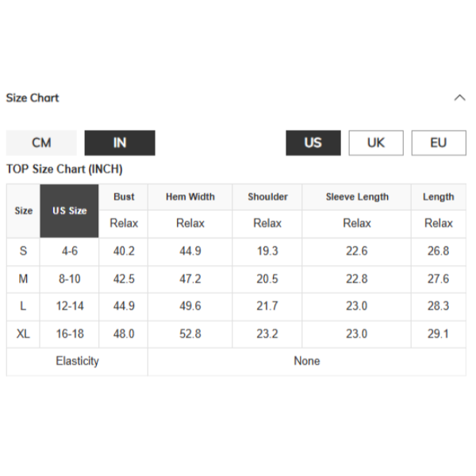Click the M size row label
The height and width of the screenshot is (476, 476).
(24, 278)
